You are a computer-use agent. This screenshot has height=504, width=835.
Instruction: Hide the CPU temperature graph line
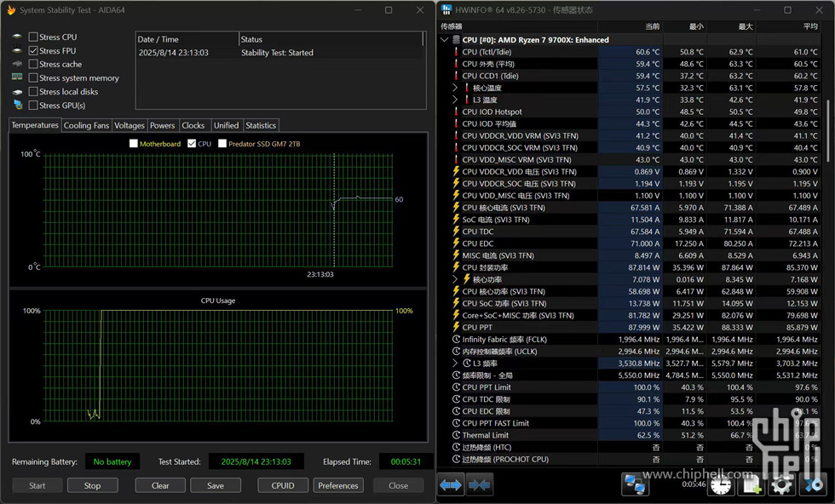tap(192, 144)
